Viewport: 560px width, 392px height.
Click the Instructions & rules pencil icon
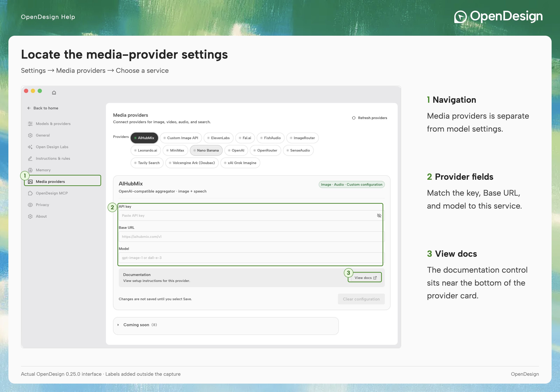pyautogui.click(x=30, y=159)
